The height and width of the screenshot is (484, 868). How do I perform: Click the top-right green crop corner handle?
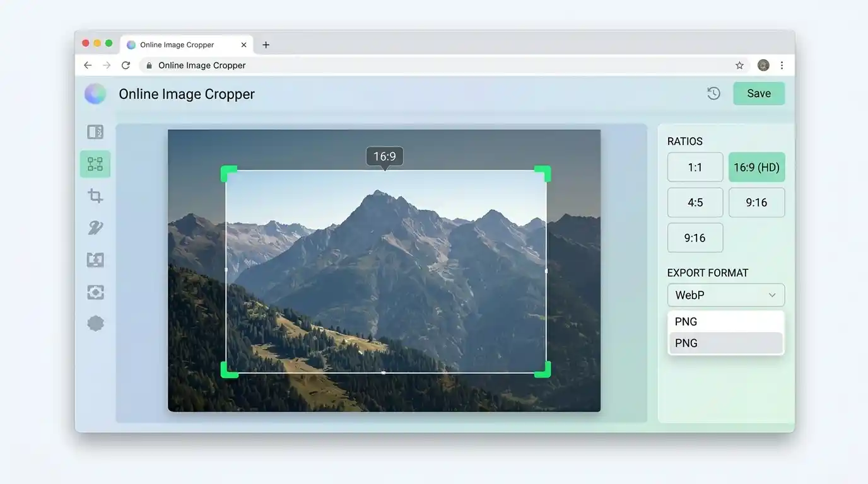pyautogui.click(x=543, y=173)
